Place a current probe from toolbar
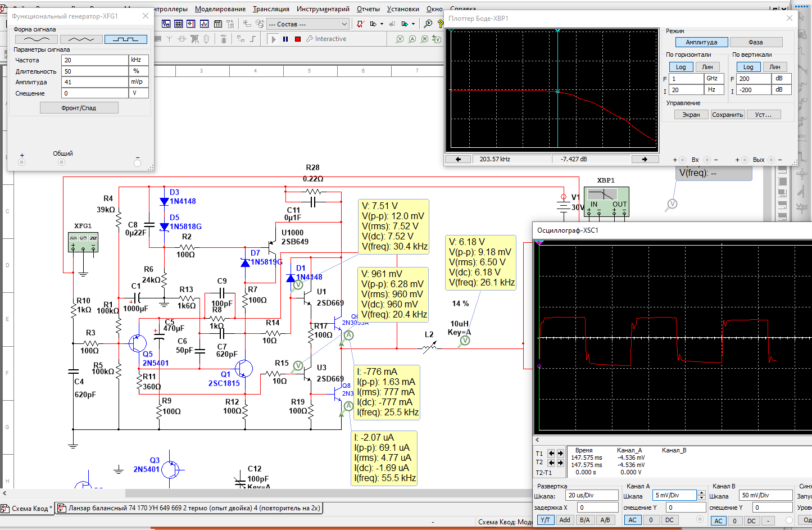Image resolution: width=812 pixels, height=530 pixels. 412,39
